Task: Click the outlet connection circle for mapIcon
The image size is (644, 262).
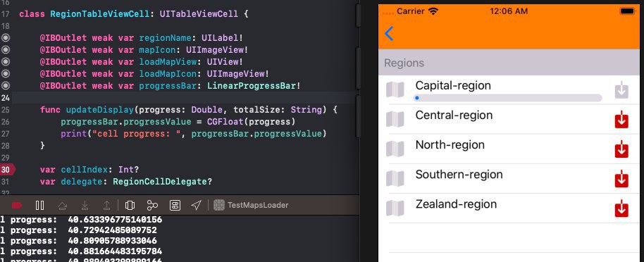Action: tap(6, 50)
